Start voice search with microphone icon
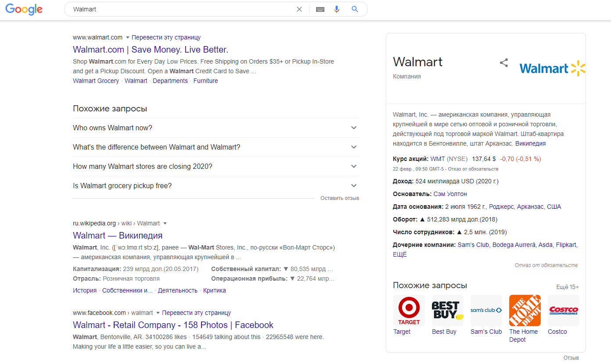The image size is (611, 364). point(337,9)
